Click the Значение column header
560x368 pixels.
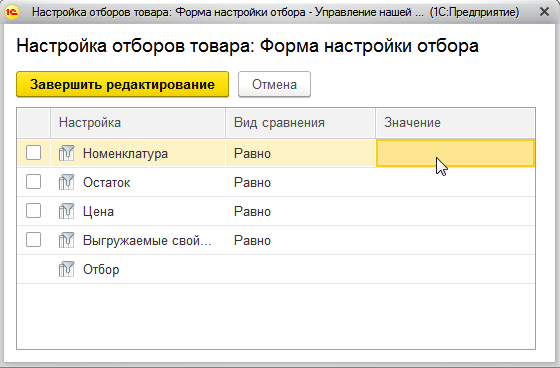[455, 123]
